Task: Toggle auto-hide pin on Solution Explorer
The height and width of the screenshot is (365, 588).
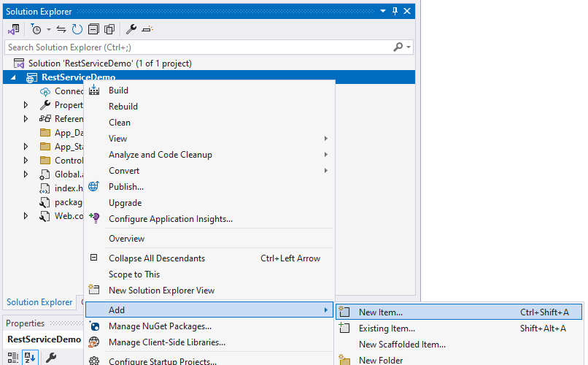Action: [395, 11]
